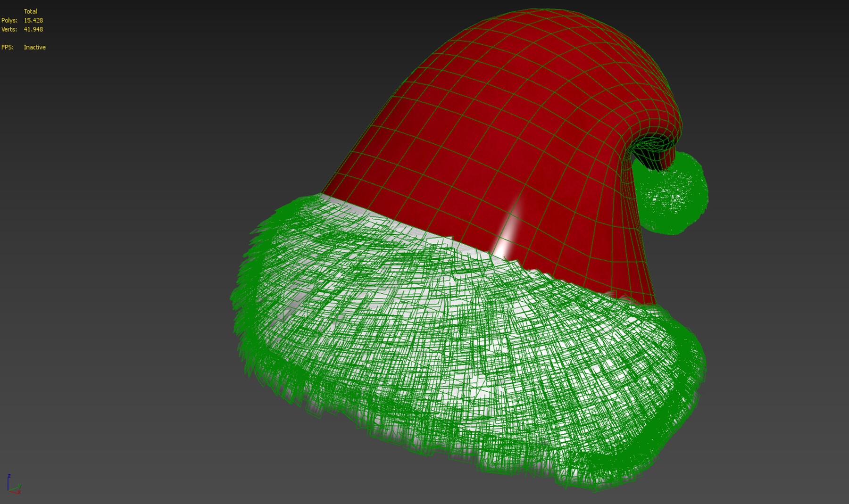Click the Polys count readout
849x504 pixels.
coord(33,20)
